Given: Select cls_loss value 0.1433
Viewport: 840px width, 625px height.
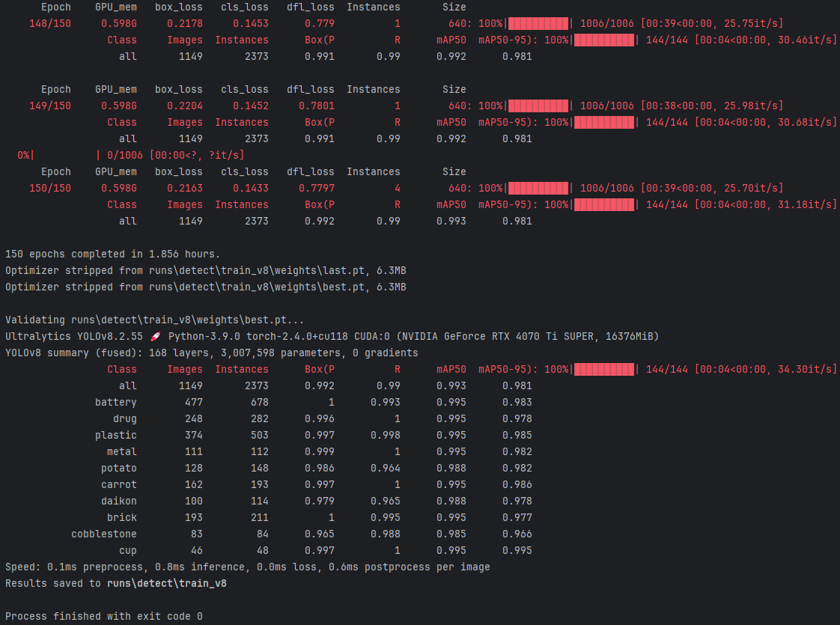Looking at the screenshot, I should pyautogui.click(x=251, y=189).
